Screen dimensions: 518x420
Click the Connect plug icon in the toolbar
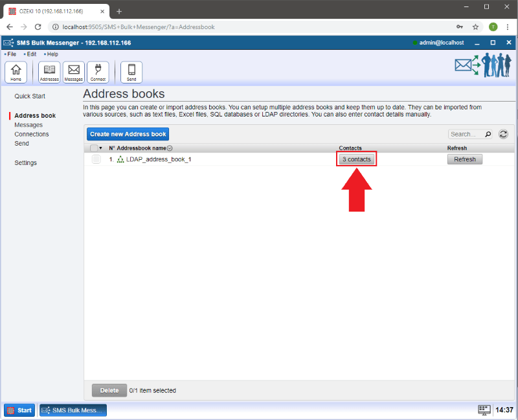pyautogui.click(x=98, y=72)
